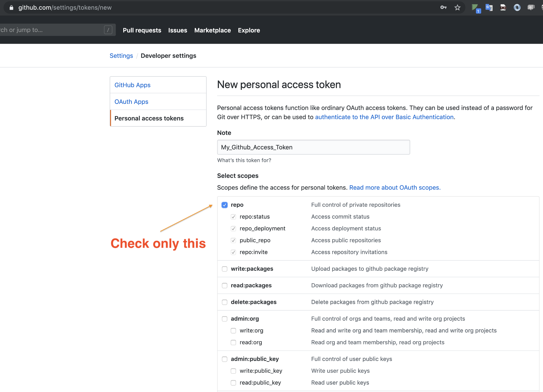Go to Marketplace in header

click(x=212, y=30)
